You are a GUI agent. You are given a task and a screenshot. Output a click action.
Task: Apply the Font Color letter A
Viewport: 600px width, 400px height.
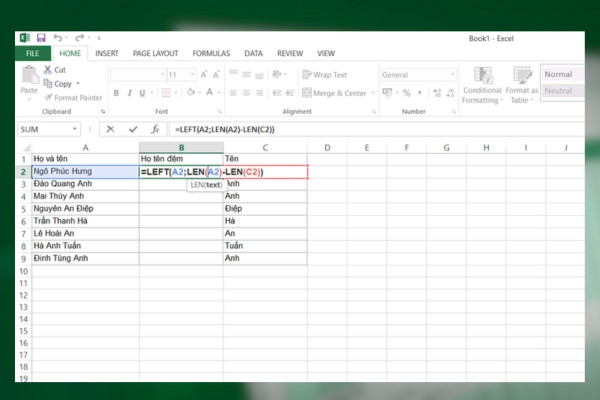point(210,92)
